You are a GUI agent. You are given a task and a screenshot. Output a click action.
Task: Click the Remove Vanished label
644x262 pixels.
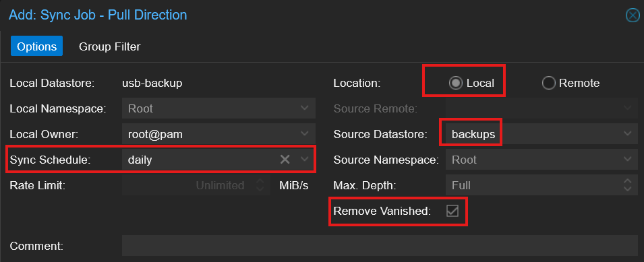[x=382, y=211]
